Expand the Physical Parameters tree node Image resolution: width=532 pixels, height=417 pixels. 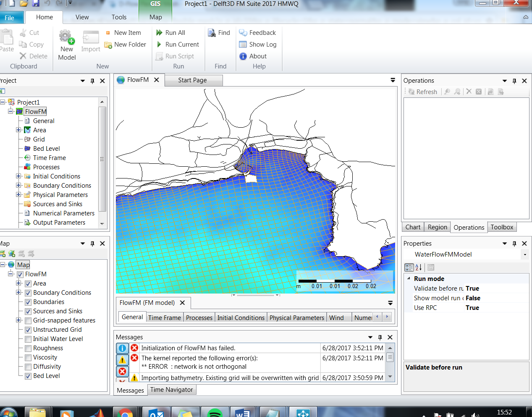pos(18,194)
